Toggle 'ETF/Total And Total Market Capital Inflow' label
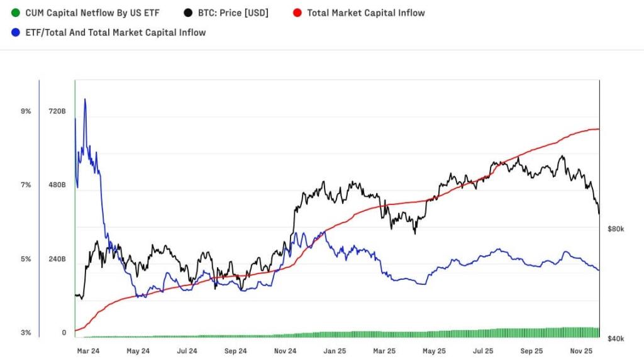This screenshot has height=359, width=644. click(x=115, y=32)
